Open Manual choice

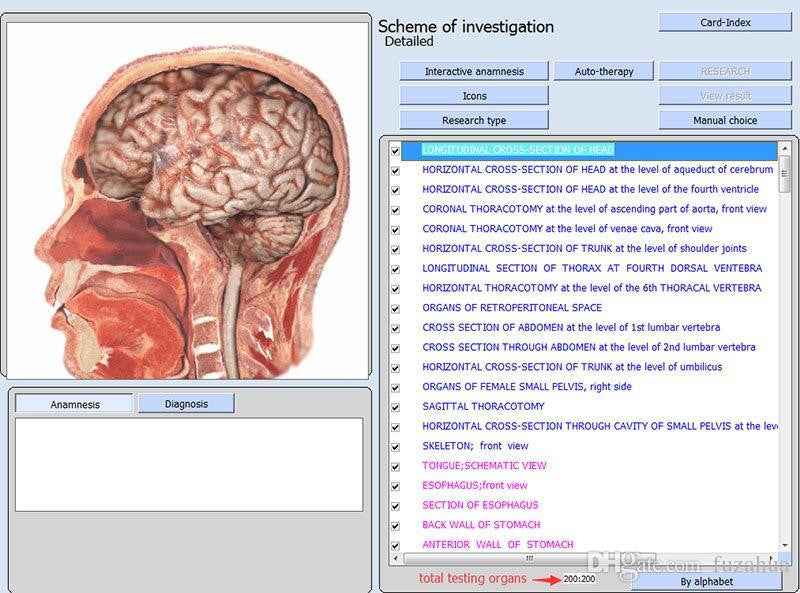click(728, 120)
